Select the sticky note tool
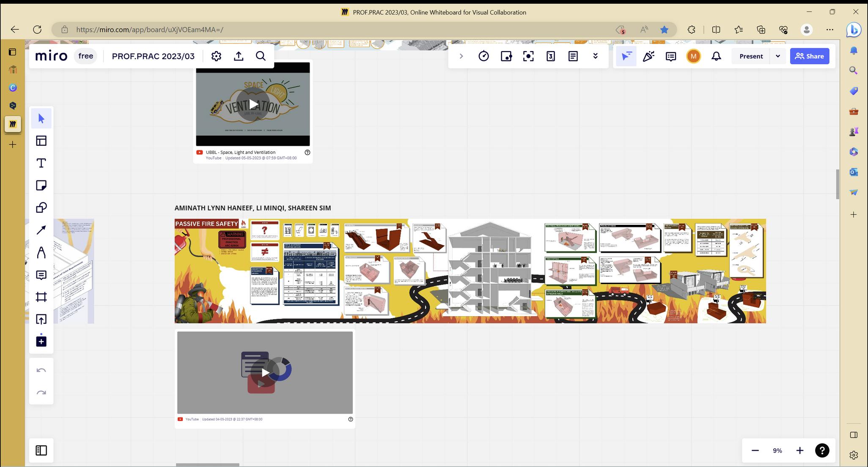The height and width of the screenshot is (467, 868). 41,186
